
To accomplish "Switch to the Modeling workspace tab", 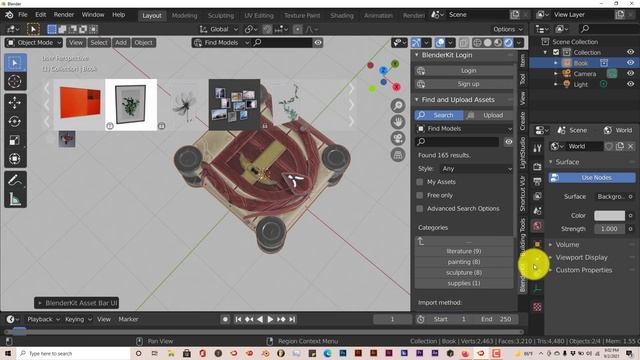I will 184,16.
